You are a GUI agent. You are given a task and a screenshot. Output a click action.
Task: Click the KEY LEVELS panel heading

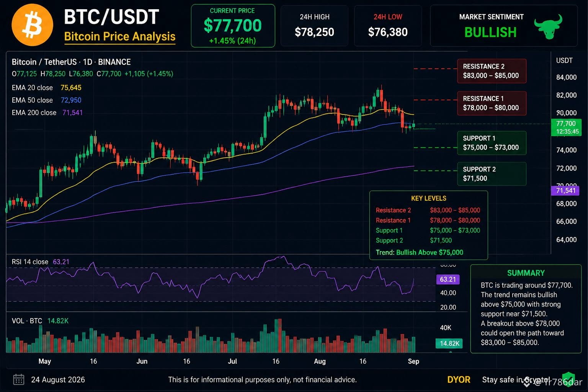point(428,198)
